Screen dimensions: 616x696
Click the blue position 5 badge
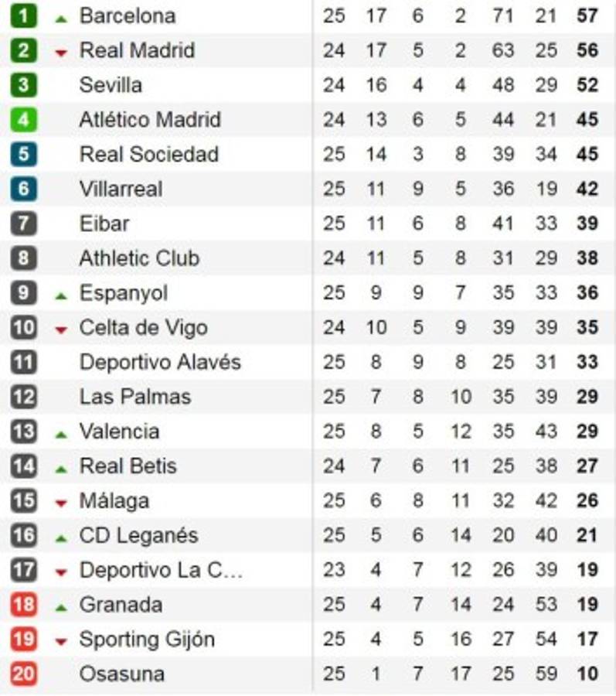click(x=23, y=155)
